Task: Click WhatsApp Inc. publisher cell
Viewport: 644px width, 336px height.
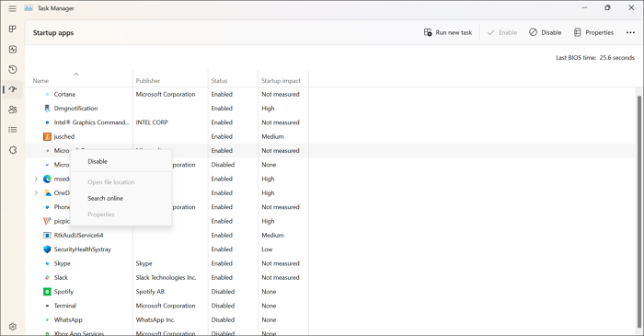Action: point(155,319)
